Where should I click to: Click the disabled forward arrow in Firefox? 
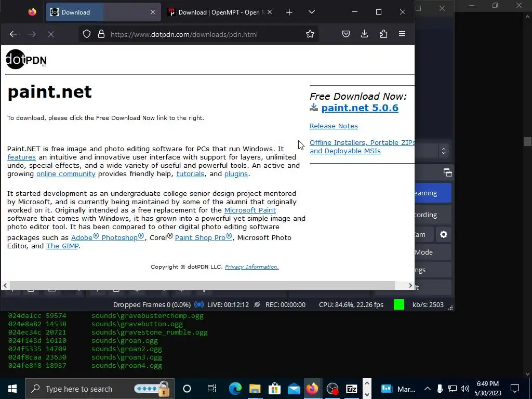[x=32, y=34]
